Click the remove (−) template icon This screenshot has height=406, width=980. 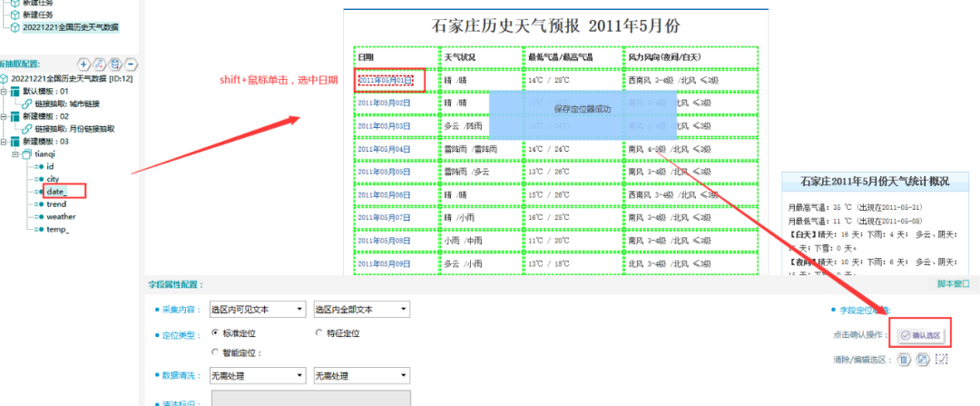(x=131, y=64)
